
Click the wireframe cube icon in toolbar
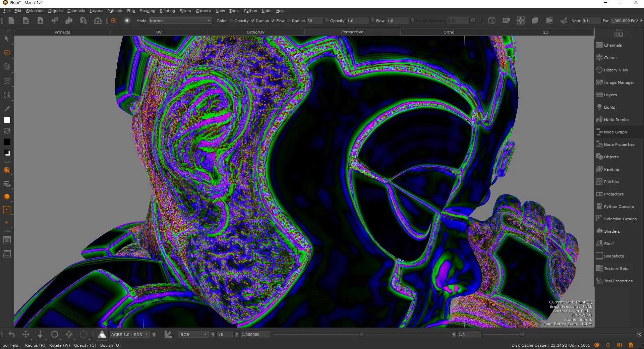coord(492,21)
